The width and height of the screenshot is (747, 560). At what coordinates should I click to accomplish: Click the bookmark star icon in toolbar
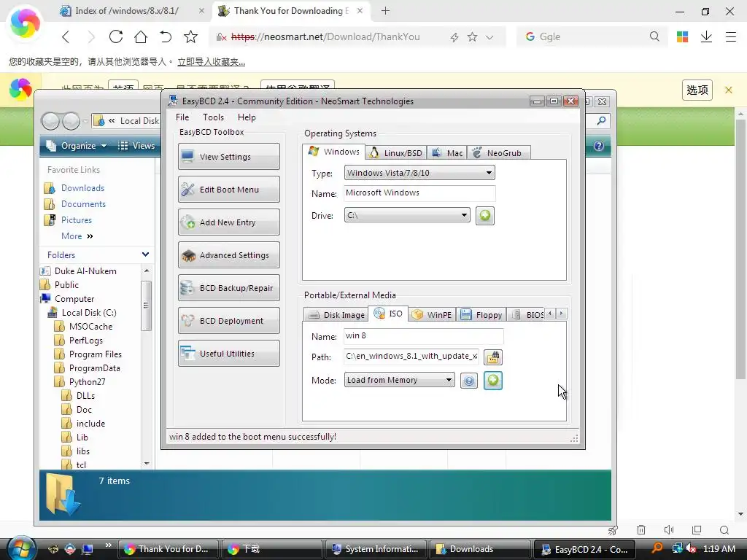pyautogui.click(x=190, y=36)
